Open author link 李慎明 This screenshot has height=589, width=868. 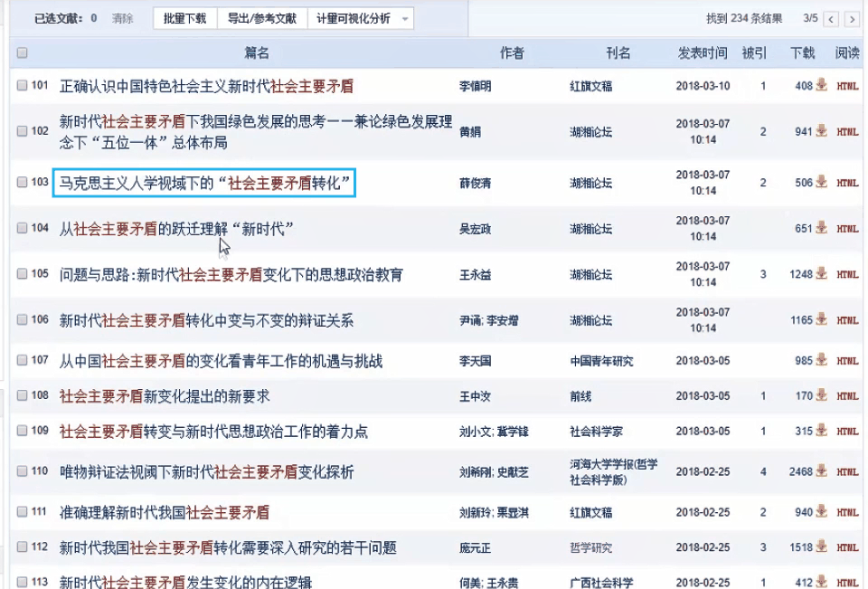pyautogui.click(x=475, y=87)
